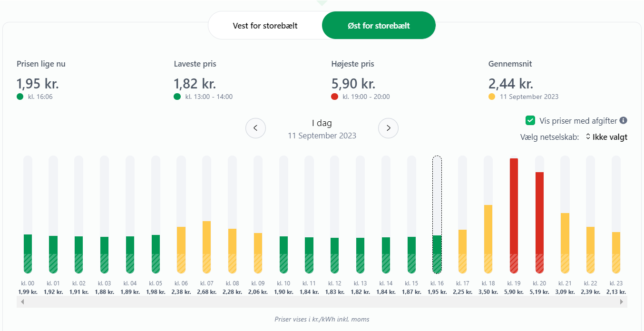The image size is (644, 331).
Task: Click the kl. 20 red bar
Action: [x=539, y=221]
